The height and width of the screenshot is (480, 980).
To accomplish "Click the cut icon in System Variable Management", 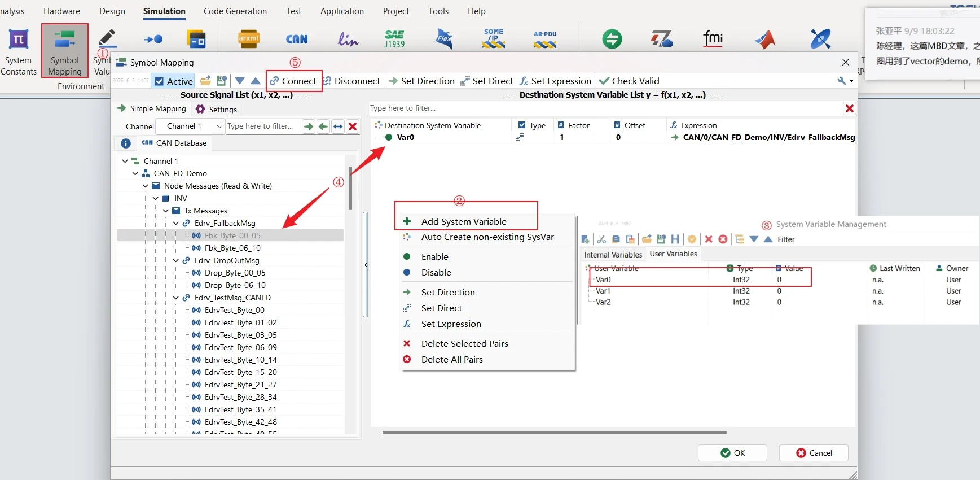I will 601,239.
